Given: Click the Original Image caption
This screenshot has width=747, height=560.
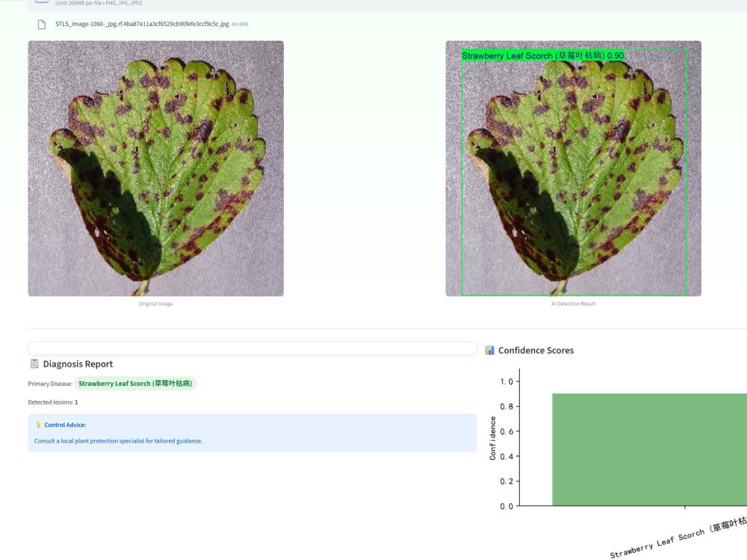Looking at the screenshot, I should coord(156,304).
